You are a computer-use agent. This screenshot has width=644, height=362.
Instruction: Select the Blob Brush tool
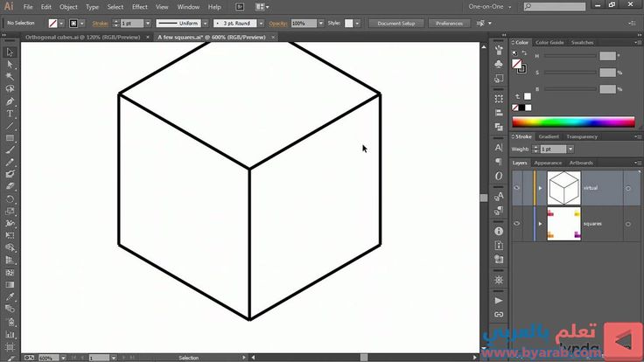point(10,174)
